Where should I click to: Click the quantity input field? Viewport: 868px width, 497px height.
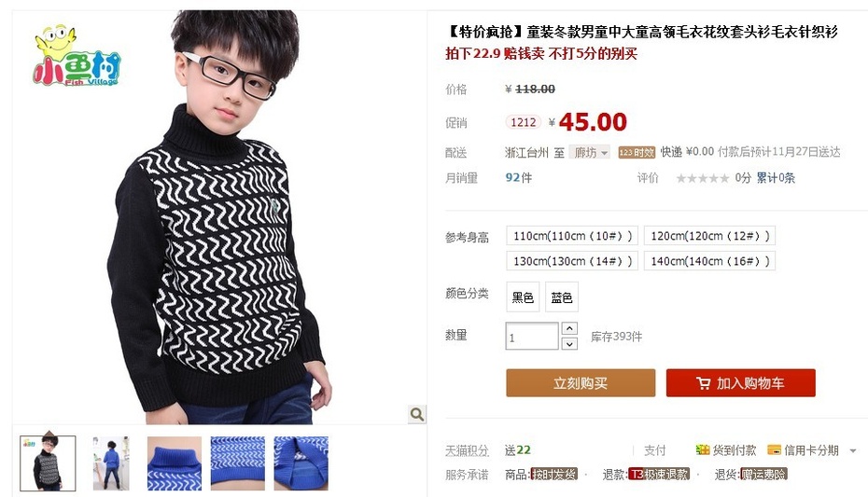pos(532,336)
